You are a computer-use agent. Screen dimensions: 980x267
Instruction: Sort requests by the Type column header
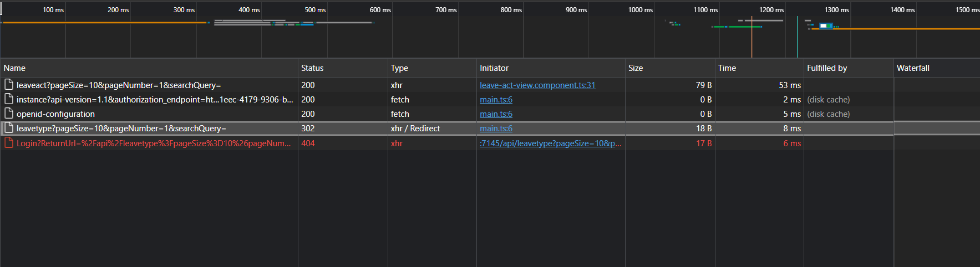coord(432,68)
